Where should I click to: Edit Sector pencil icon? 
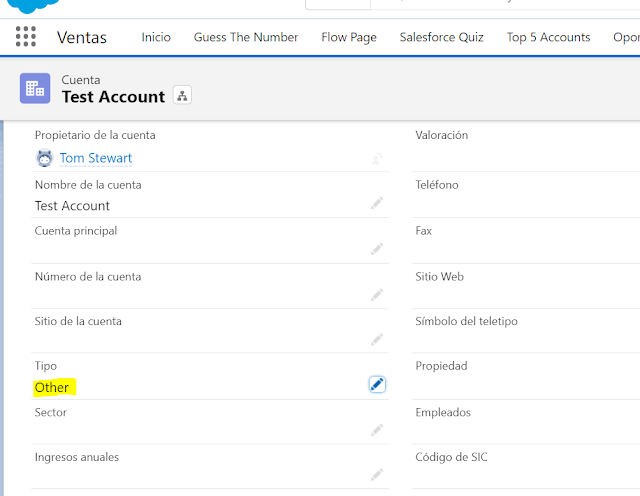click(x=377, y=430)
